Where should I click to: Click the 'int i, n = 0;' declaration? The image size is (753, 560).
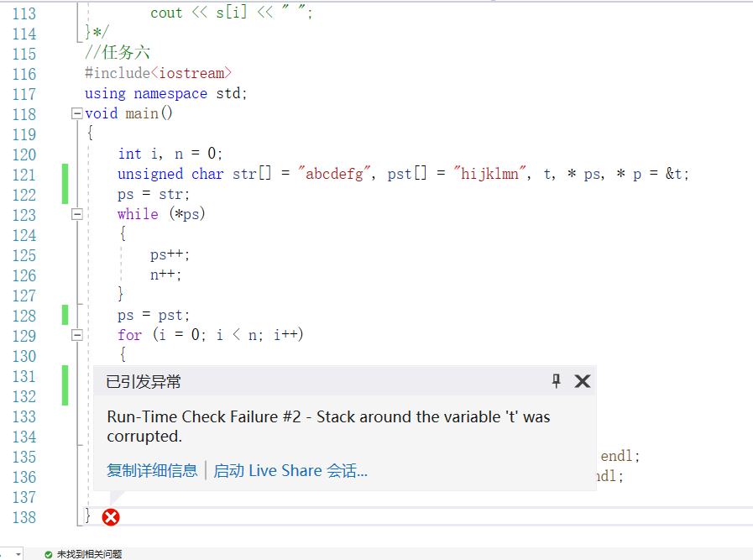tap(170, 154)
